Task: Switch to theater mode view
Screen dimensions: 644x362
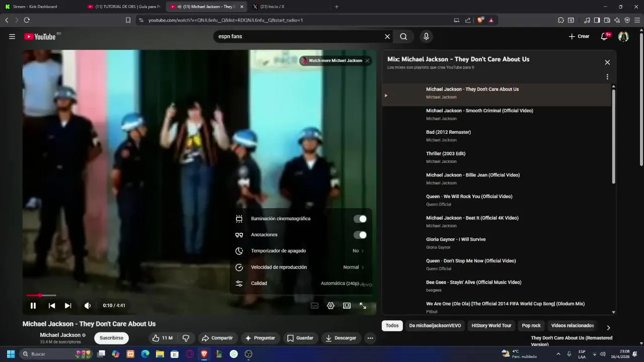Action: [x=347, y=305]
